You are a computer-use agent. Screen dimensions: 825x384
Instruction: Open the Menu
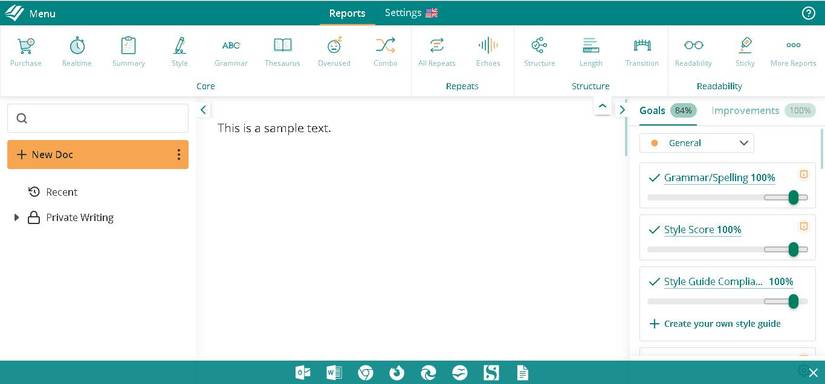point(42,14)
